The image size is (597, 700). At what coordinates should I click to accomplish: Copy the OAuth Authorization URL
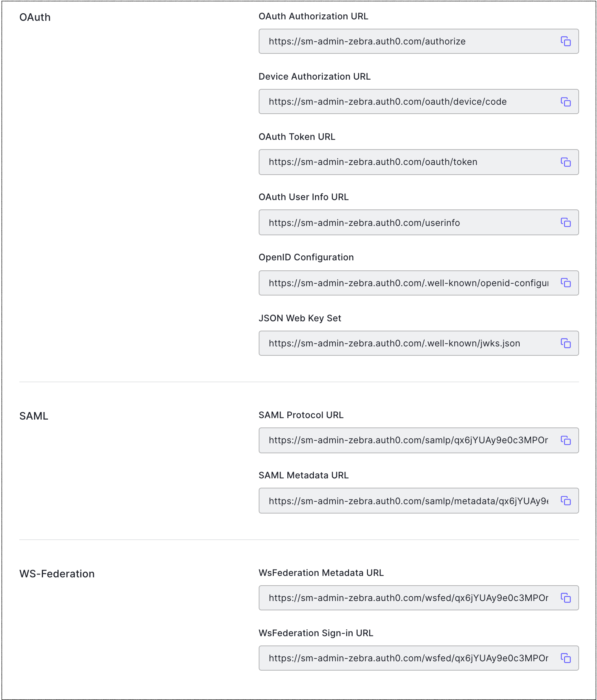(x=565, y=42)
